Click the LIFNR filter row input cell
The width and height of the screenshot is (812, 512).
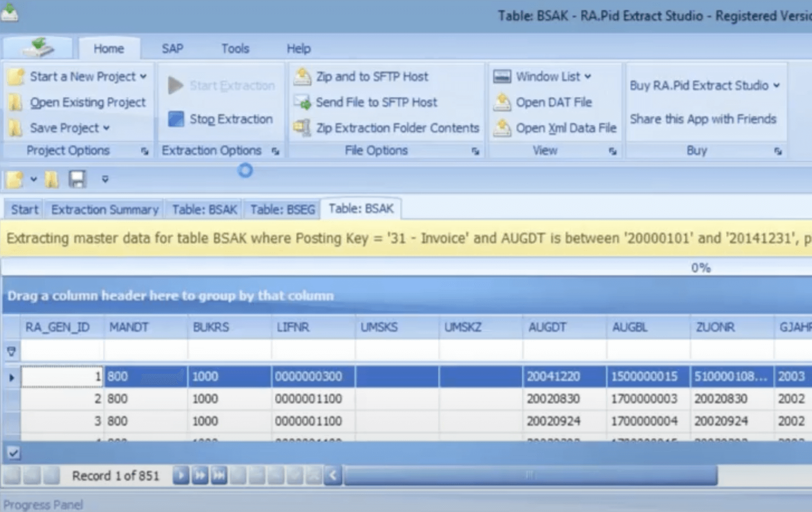point(313,352)
